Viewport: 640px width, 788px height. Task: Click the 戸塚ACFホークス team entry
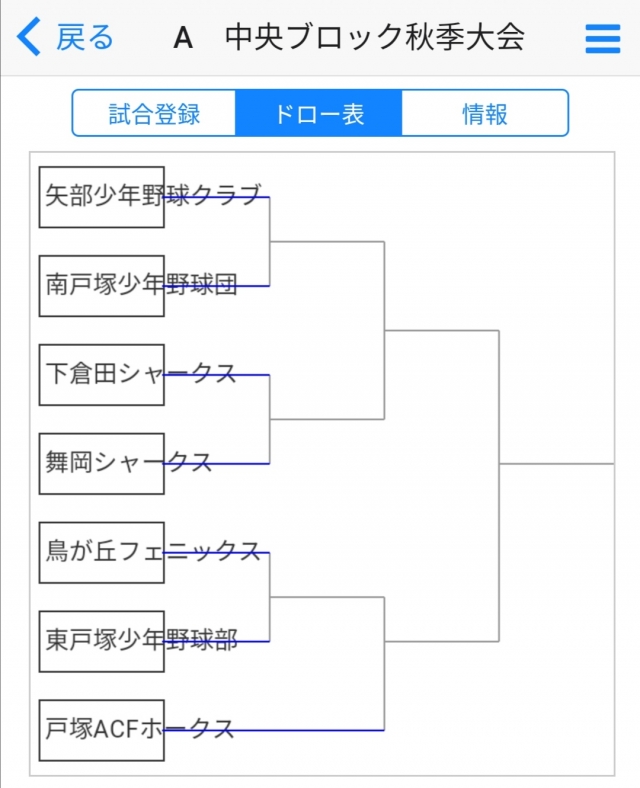[x=102, y=730]
